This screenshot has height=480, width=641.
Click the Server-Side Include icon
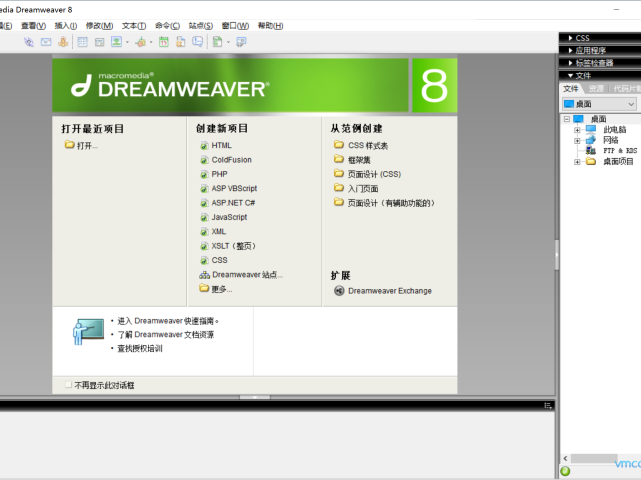(180, 42)
